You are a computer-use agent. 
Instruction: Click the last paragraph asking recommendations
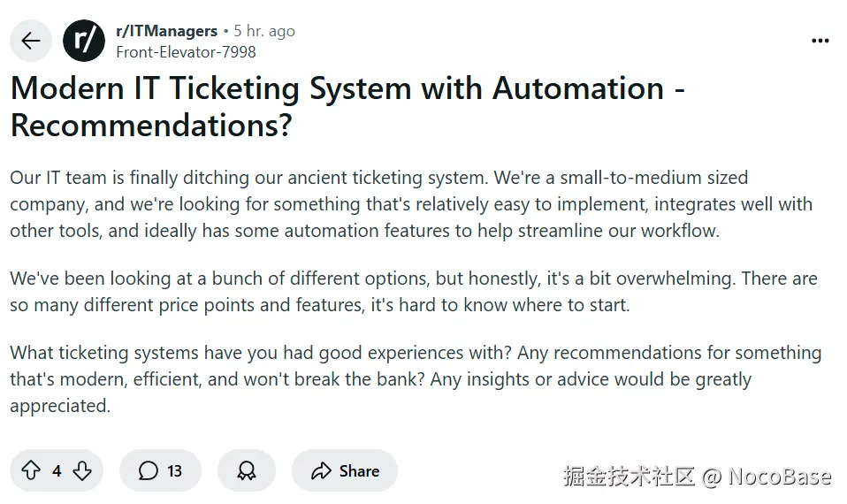click(416, 378)
